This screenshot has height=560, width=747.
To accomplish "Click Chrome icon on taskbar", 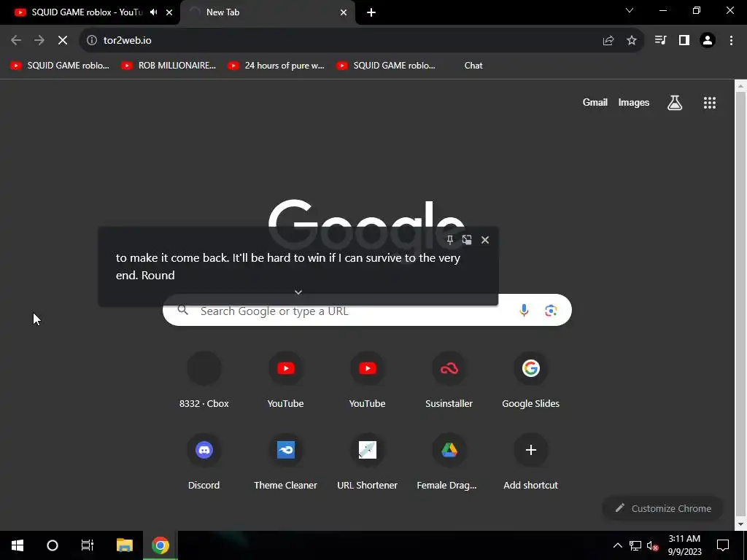I will tap(160, 545).
